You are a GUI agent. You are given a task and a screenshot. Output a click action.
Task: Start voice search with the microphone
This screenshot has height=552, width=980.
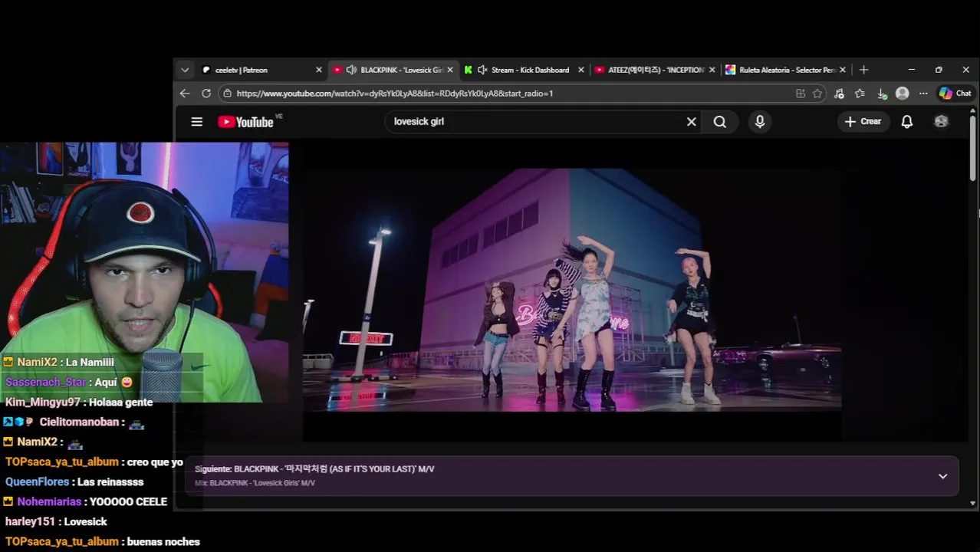tap(760, 122)
